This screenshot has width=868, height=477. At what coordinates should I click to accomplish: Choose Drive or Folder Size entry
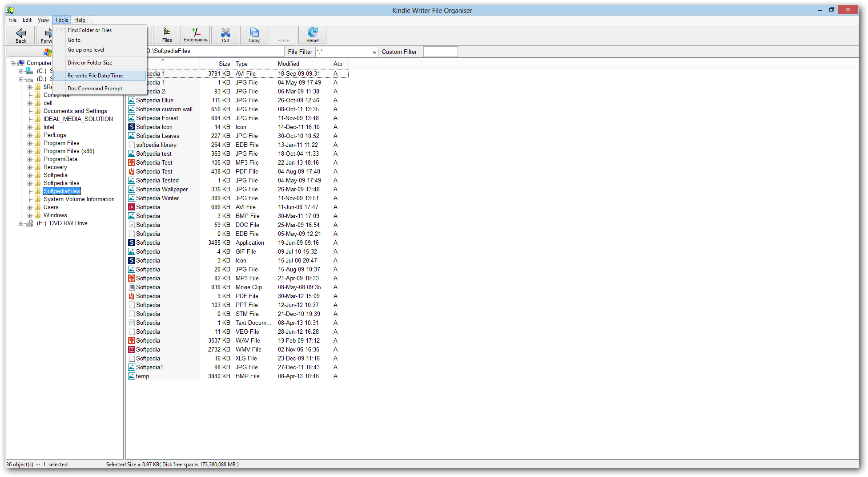100,63
